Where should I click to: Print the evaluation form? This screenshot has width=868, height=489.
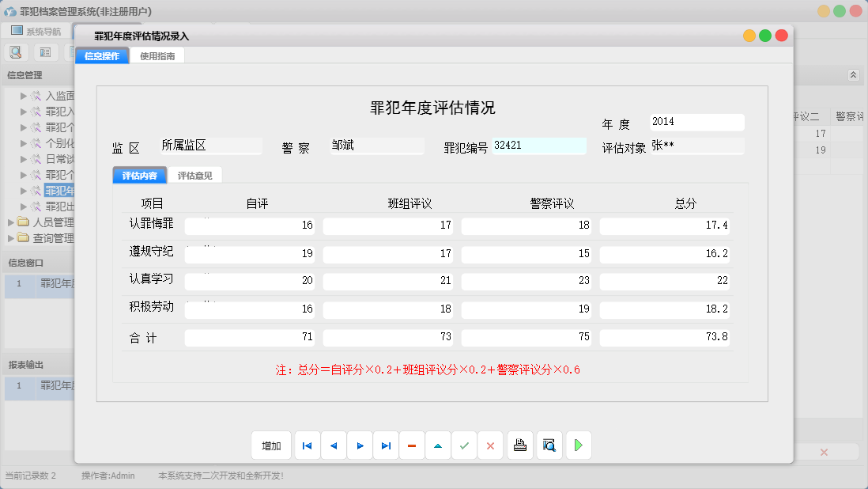[519, 445]
